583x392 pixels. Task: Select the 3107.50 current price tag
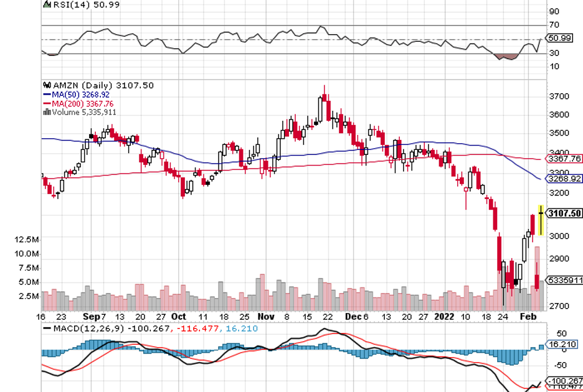(x=563, y=213)
